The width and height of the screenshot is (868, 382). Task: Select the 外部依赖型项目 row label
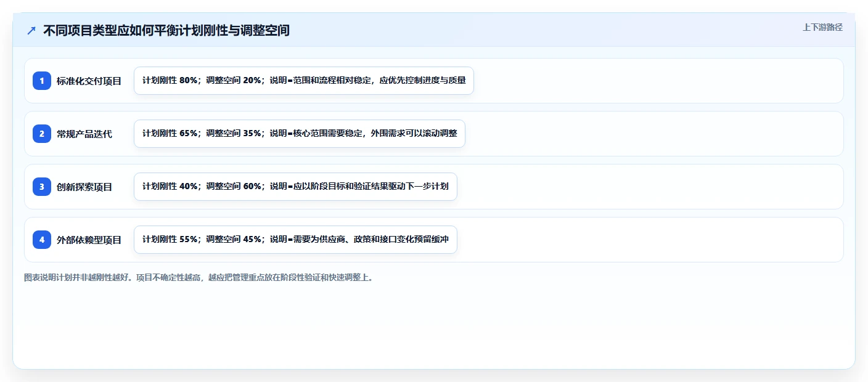pyautogui.click(x=89, y=240)
